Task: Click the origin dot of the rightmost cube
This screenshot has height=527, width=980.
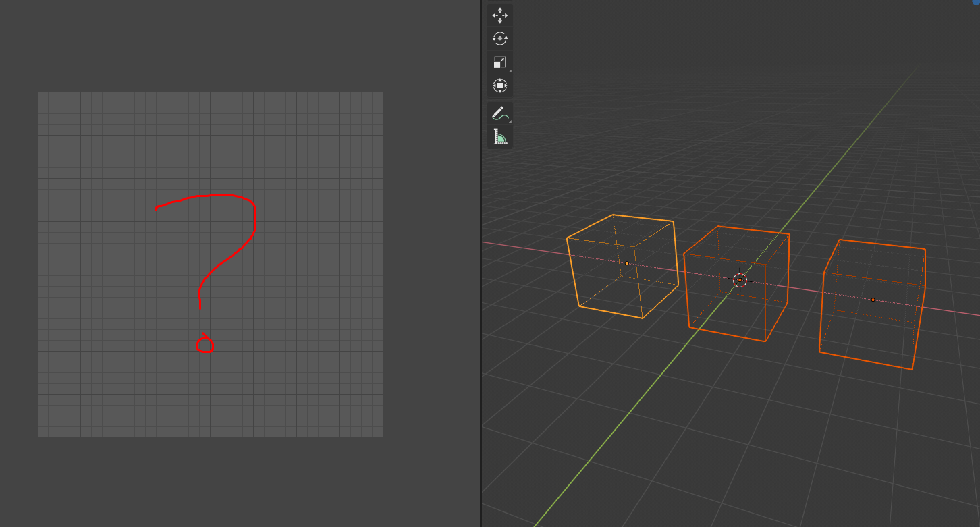Action: pyautogui.click(x=873, y=300)
